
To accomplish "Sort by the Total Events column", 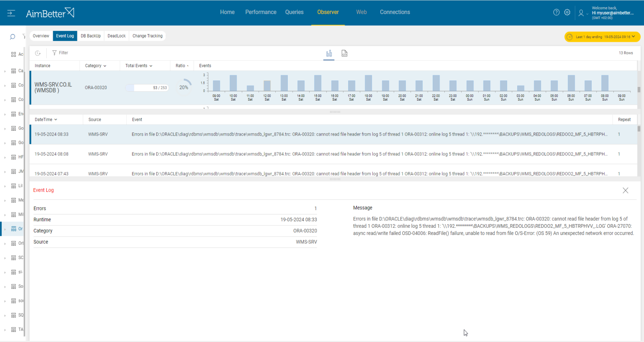I will point(138,66).
